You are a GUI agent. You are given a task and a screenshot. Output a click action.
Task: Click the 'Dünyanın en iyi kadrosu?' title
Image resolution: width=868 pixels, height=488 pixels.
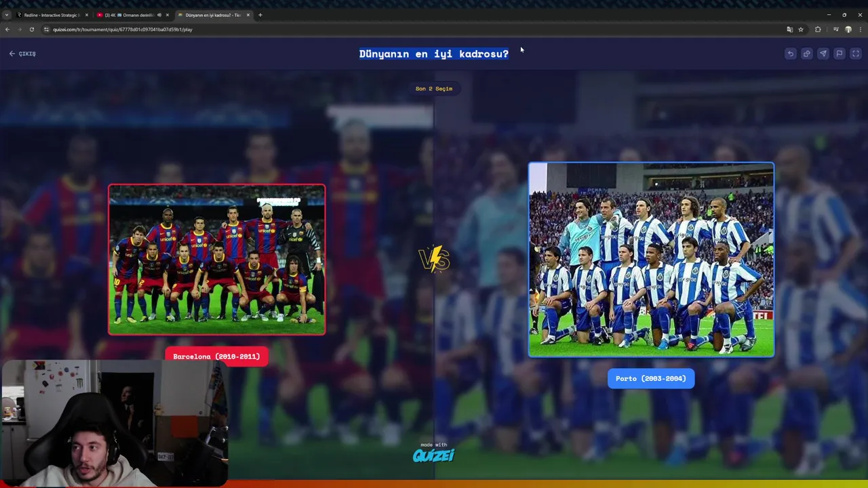(434, 54)
